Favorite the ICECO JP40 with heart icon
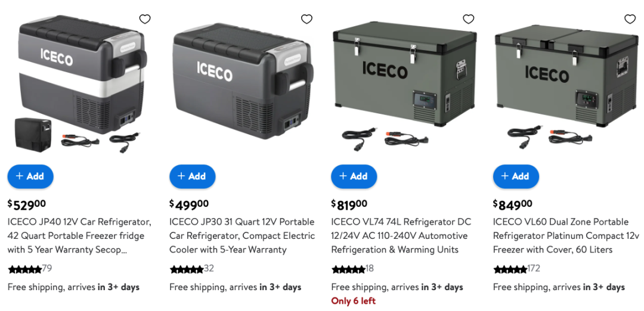Screen dimensions: 644x311 click(145, 19)
